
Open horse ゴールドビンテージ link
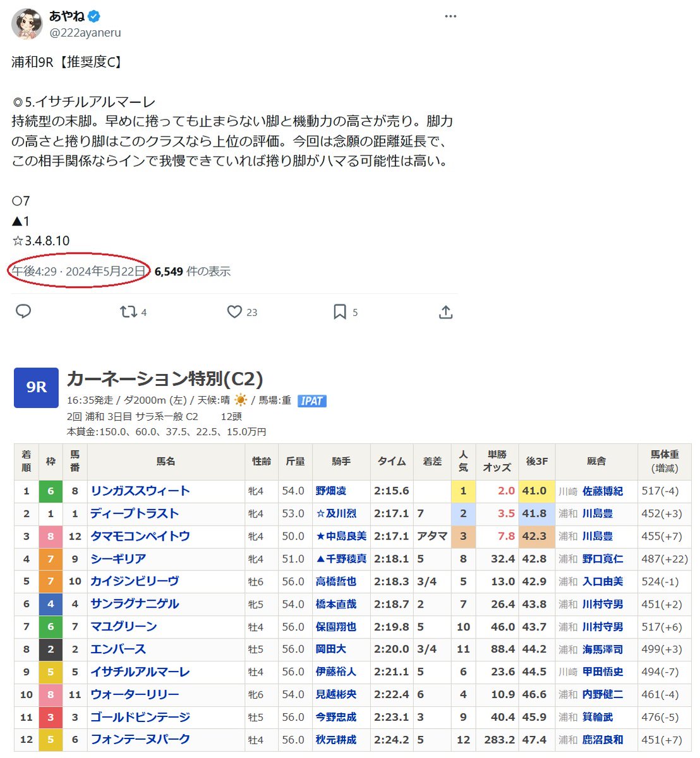[x=140, y=718]
